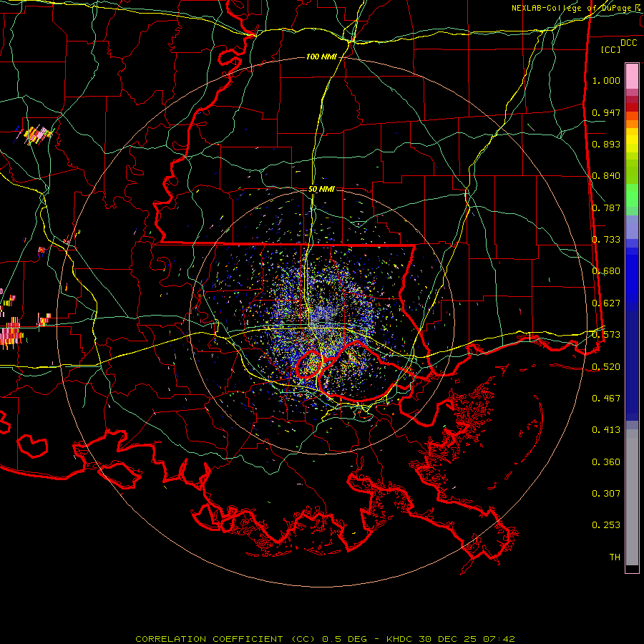Select the 0.520 scale value
This screenshot has width=644, height=644.
(x=606, y=367)
